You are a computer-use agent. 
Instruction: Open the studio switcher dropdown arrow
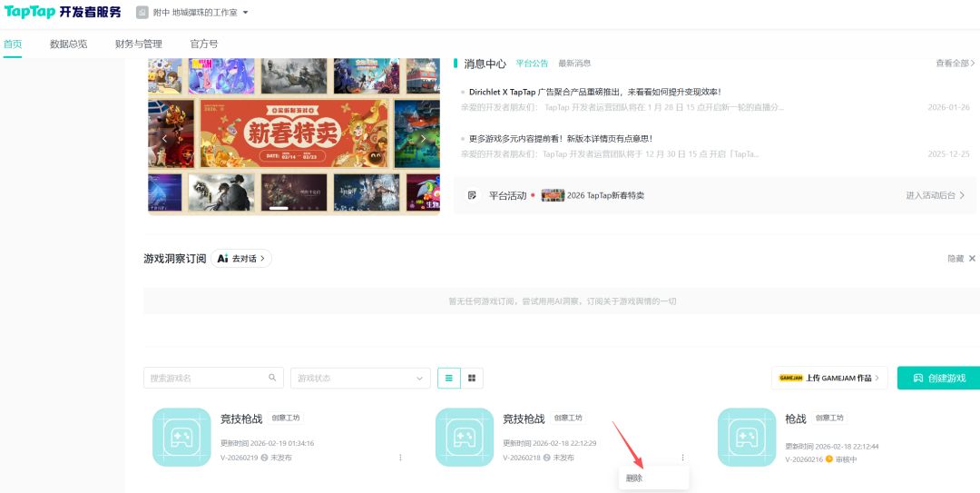pos(246,13)
